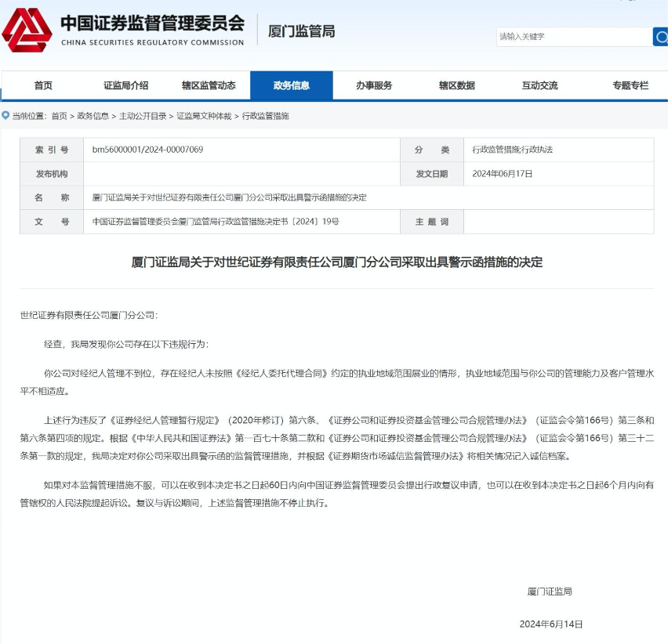The height and width of the screenshot is (644, 668).
Task: Click the 名称 row document title text
Action: (x=229, y=197)
